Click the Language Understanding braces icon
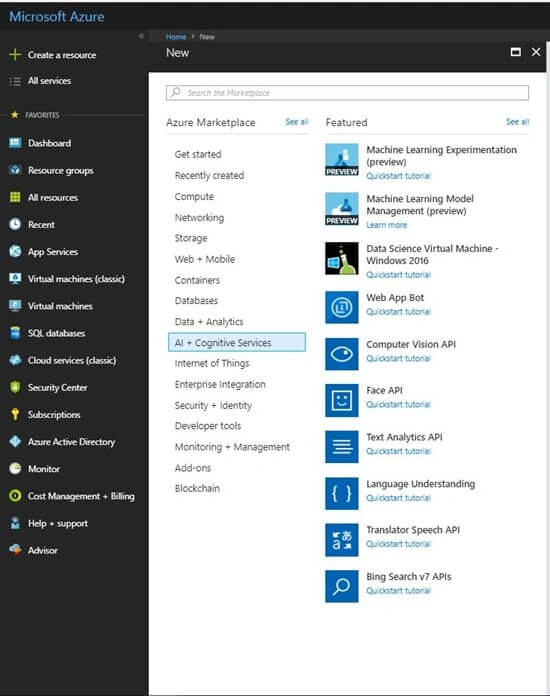This screenshot has width=550, height=696. (x=341, y=494)
